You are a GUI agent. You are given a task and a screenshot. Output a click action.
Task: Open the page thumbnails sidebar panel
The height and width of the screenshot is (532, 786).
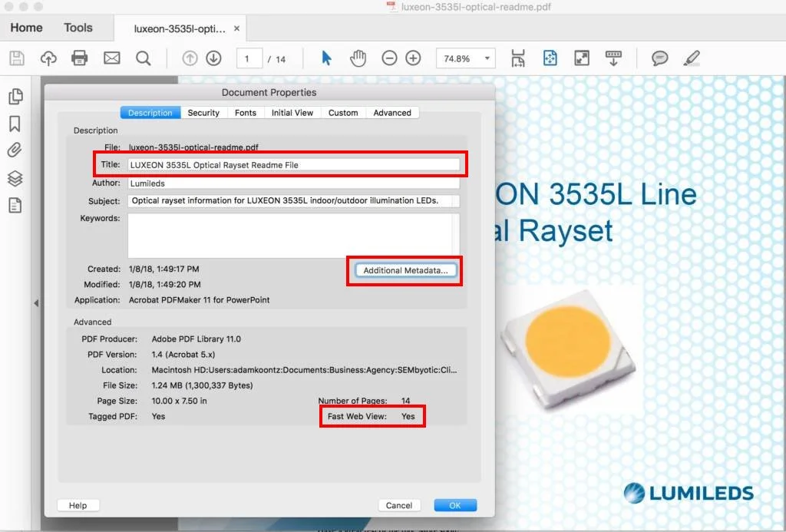[15, 96]
